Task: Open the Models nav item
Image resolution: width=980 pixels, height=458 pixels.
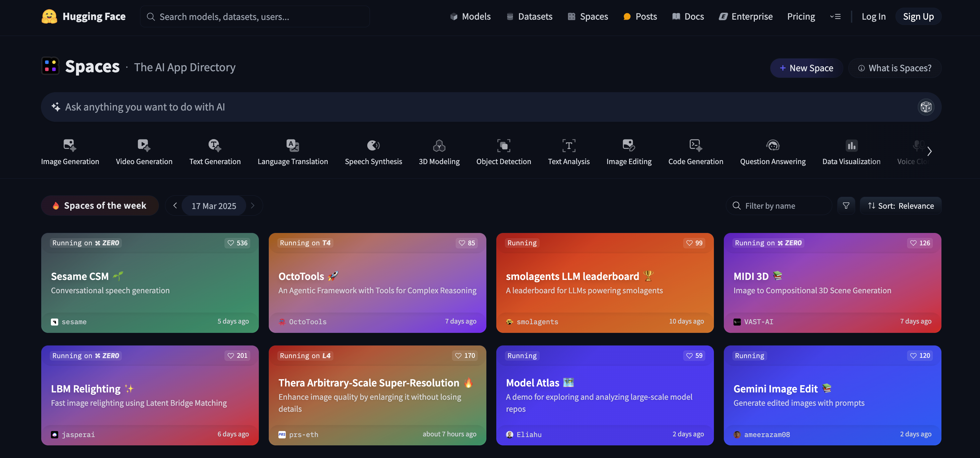Action: click(x=470, y=16)
